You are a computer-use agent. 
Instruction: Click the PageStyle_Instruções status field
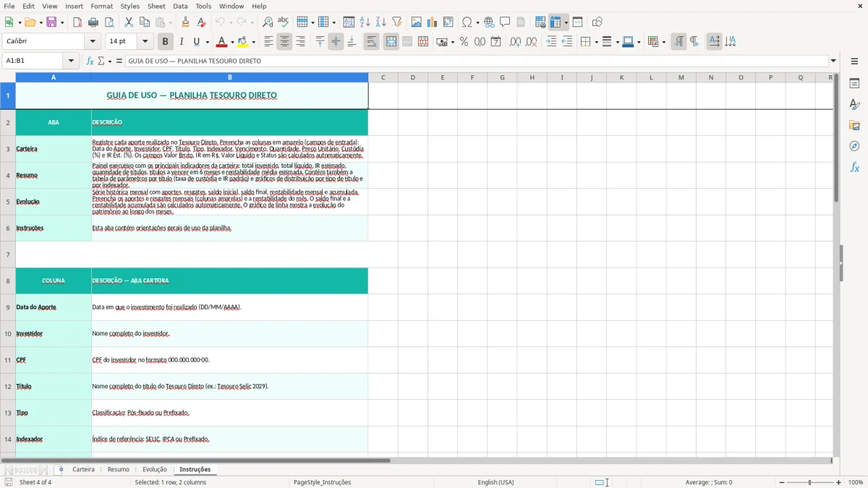pyautogui.click(x=322, y=482)
